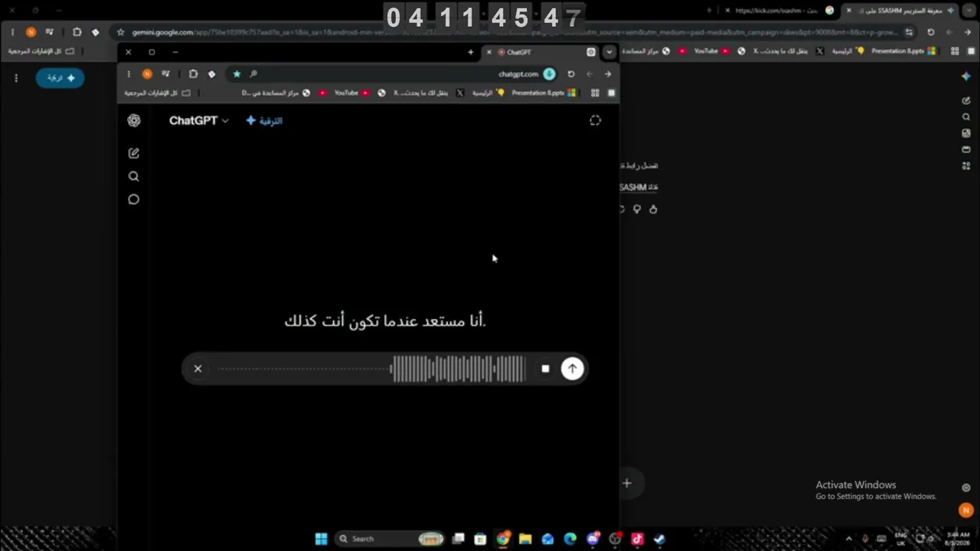Open profile avatar in ChatGPT window toolbar
Viewport: 980px width, 551px height.
click(147, 74)
